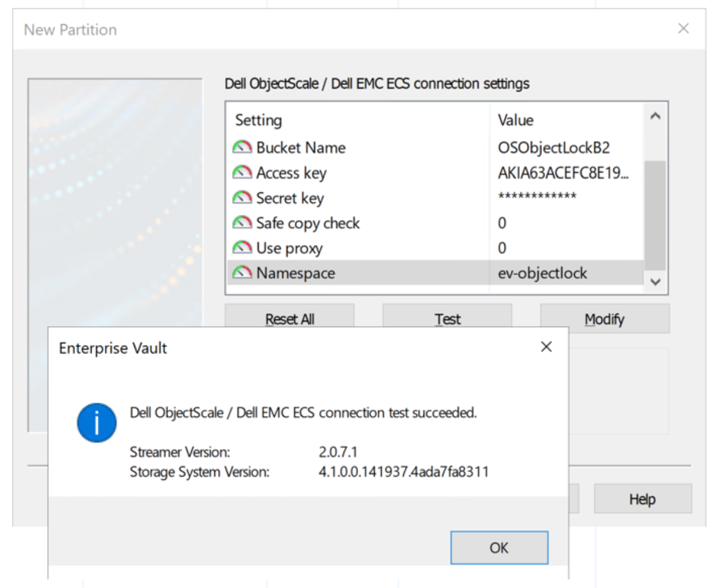723x588 pixels.
Task: Select the Use proxy setting row
Action: tap(435, 248)
